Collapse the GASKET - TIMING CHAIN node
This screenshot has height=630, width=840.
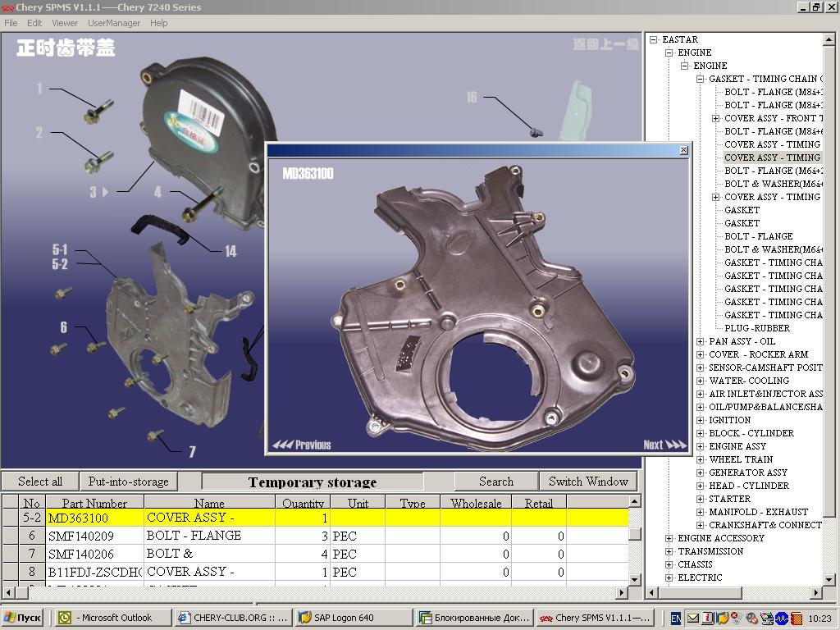tap(700, 80)
